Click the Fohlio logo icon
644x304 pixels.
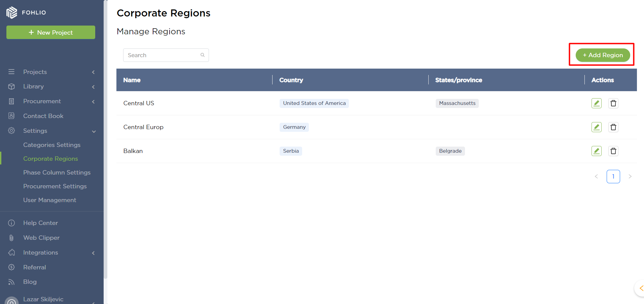12,12
